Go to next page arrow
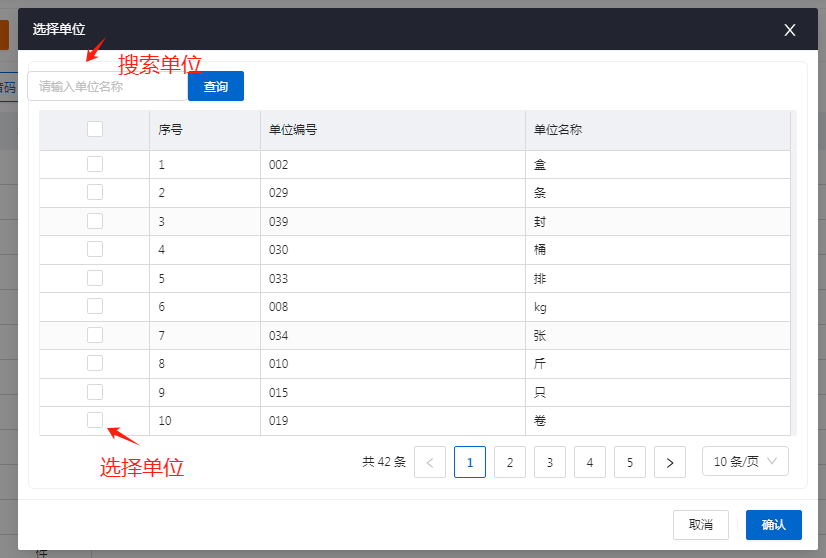Image resolution: width=826 pixels, height=558 pixels. 670,462
